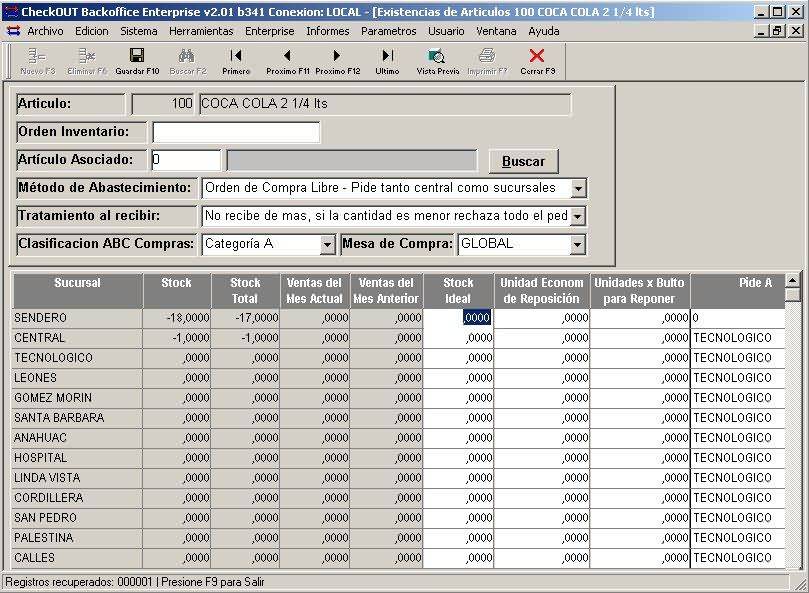Image resolution: width=809 pixels, height=593 pixels.
Task: Click Stock Ideal cell for CENTRAL
Action: point(458,338)
